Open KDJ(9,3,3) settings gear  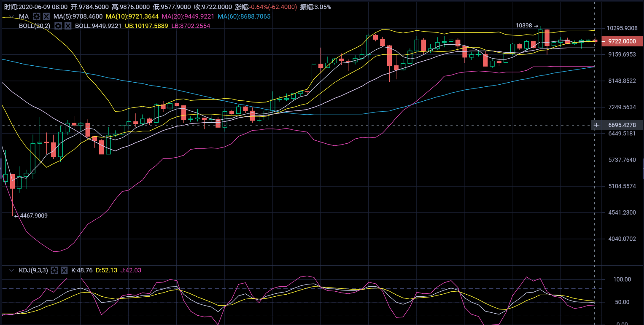[54, 270]
